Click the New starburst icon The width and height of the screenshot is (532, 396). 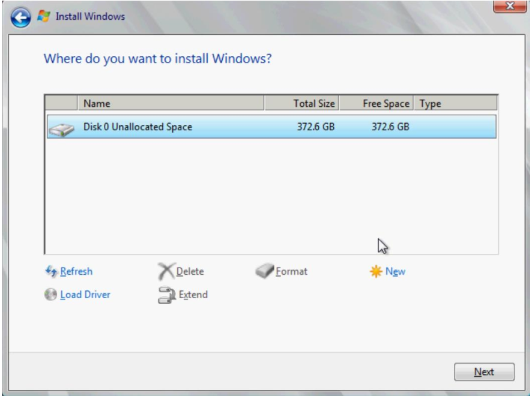376,272
